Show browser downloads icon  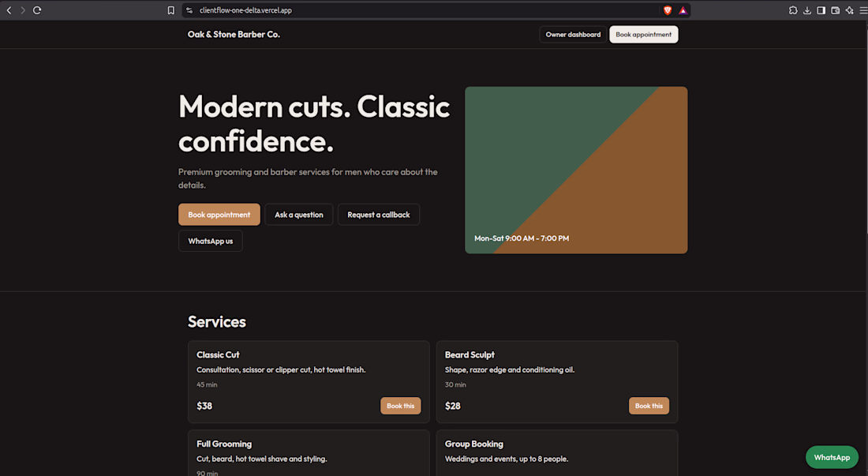point(807,10)
